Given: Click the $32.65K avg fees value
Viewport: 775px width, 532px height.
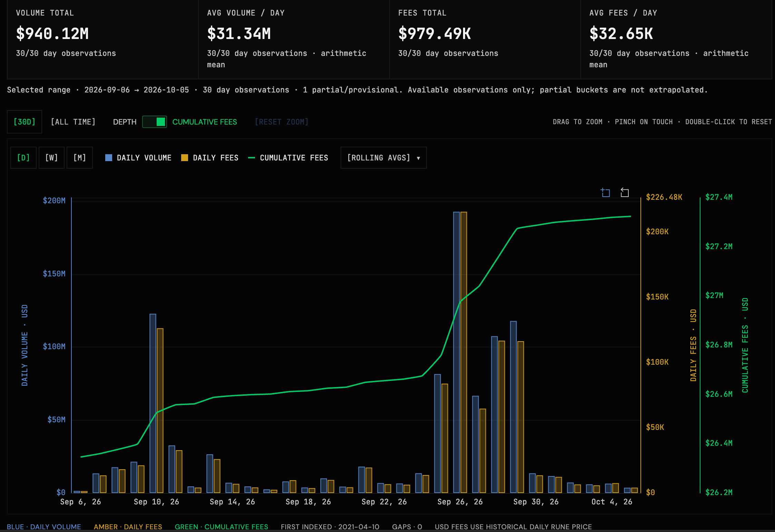Looking at the screenshot, I should [x=621, y=33].
